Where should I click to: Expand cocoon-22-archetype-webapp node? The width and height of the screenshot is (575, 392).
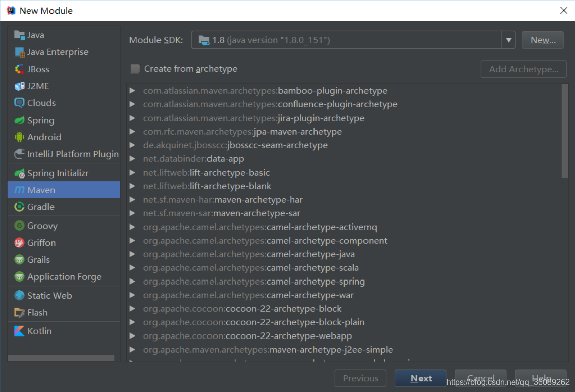[x=132, y=336]
